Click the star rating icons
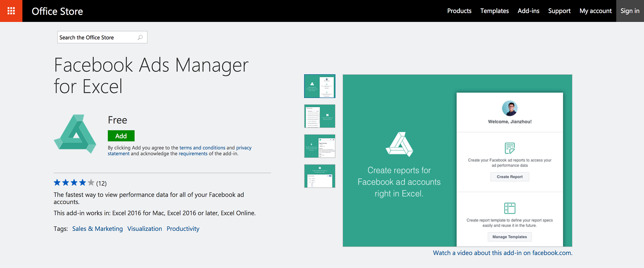Image resolution: width=644 pixels, height=268 pixels. pos(74,182)
